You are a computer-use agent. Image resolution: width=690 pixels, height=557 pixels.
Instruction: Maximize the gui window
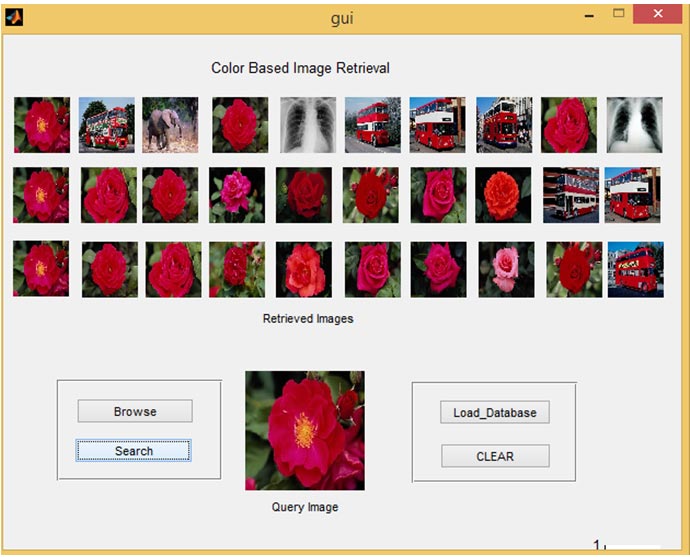point(618,14)
